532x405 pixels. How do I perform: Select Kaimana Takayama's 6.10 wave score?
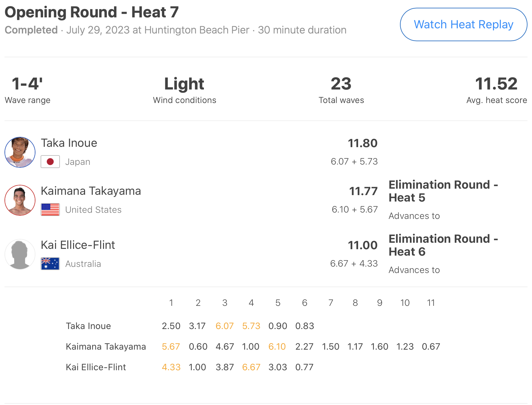point(277,347)
